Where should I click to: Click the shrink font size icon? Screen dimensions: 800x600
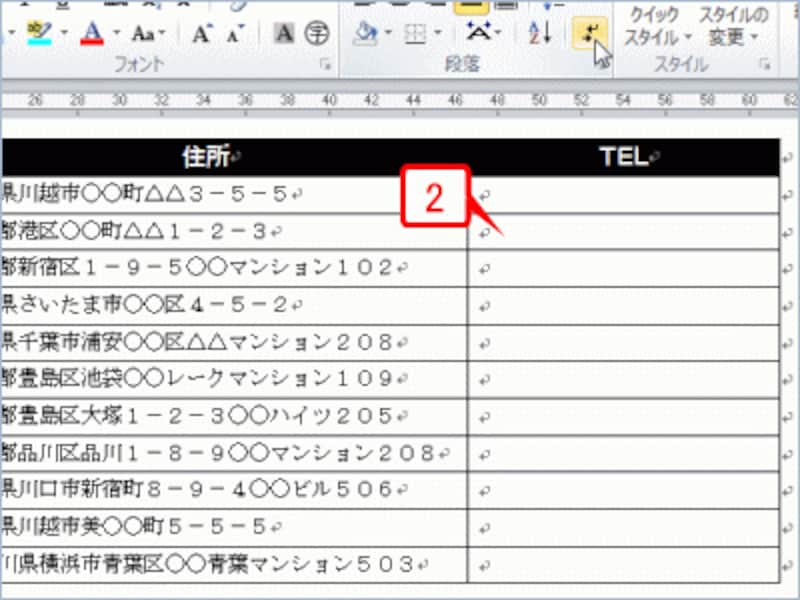click(235, 34)
